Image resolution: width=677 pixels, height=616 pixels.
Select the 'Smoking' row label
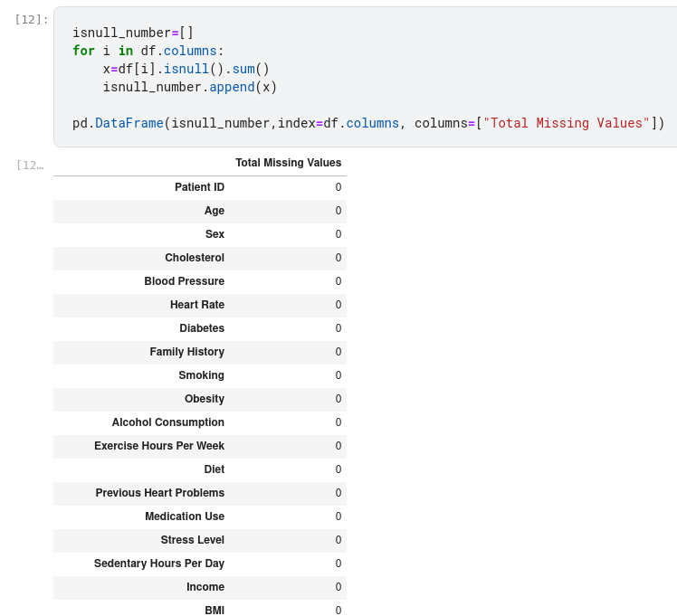click(201, 375)
